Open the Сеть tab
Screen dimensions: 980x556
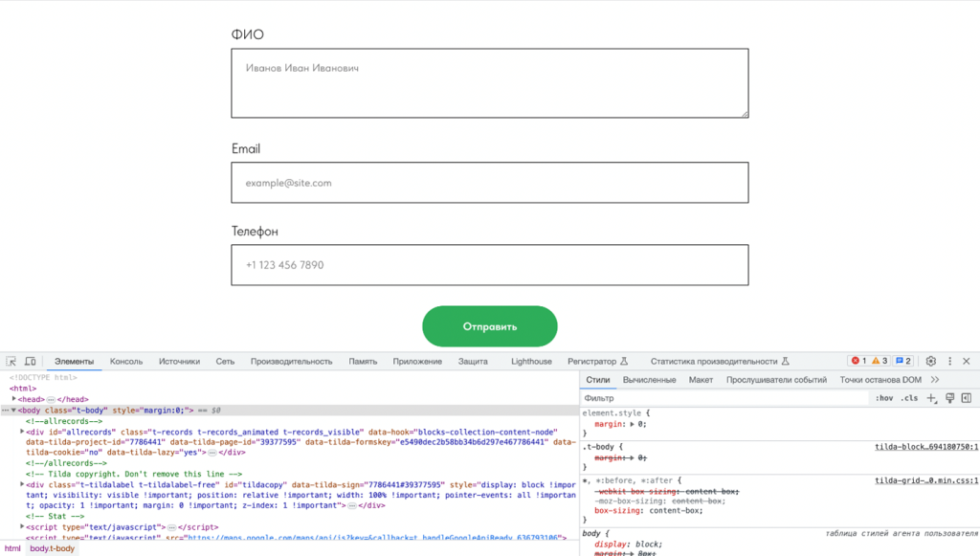coord(225,361)
